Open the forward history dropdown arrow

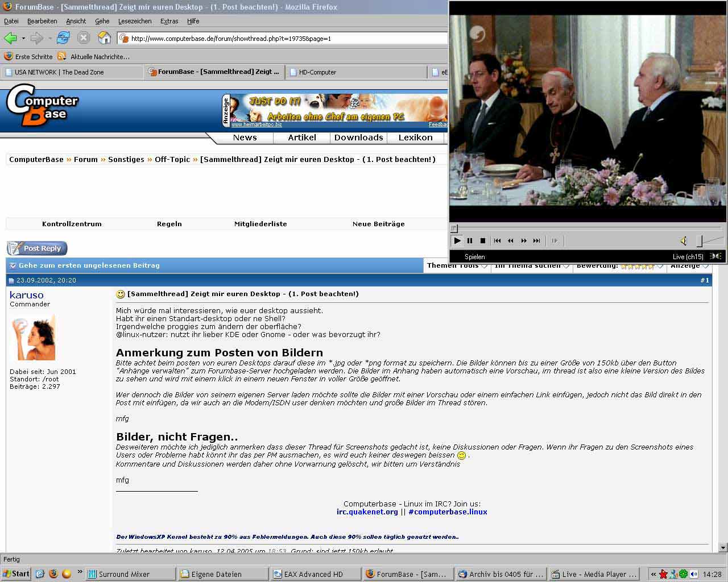click(49, 39)
